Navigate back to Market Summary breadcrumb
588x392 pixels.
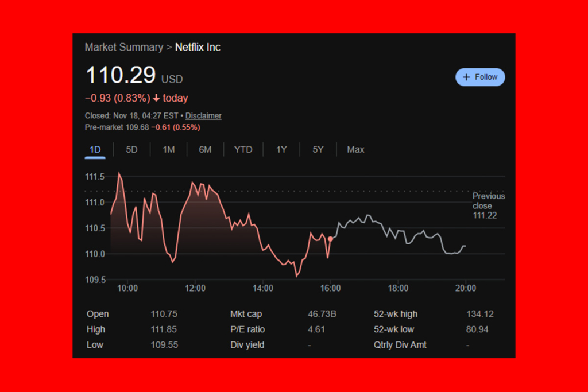[123, 47]
